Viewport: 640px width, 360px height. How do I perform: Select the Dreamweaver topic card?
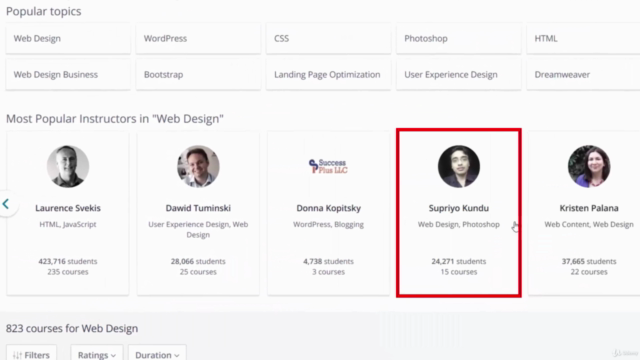(x=584, y=75)
